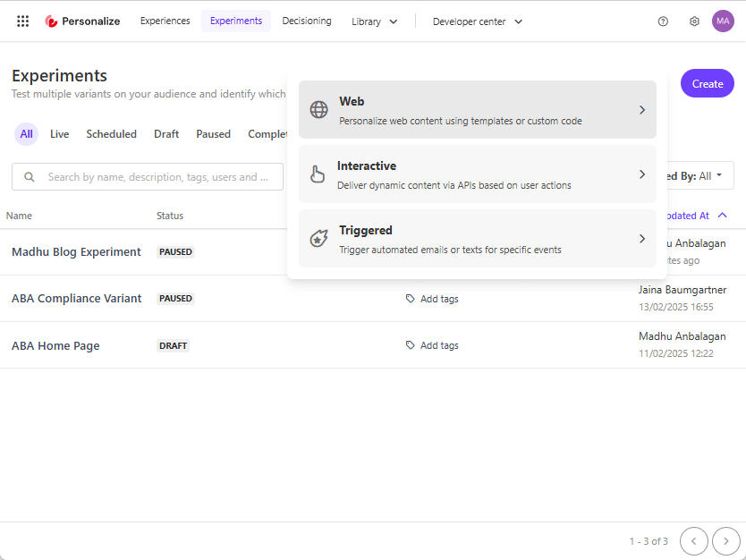The height and width of the screenshot is (560, 746).
Task: Toggle the Updated At sort chevron
Action: (x=723, y=216)
